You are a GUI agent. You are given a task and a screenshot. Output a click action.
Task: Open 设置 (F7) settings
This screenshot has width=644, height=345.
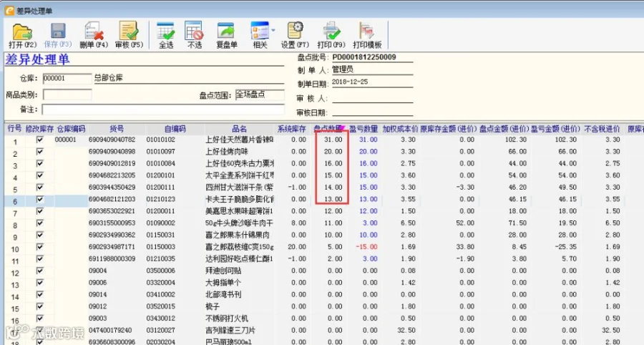coord(295,36)
